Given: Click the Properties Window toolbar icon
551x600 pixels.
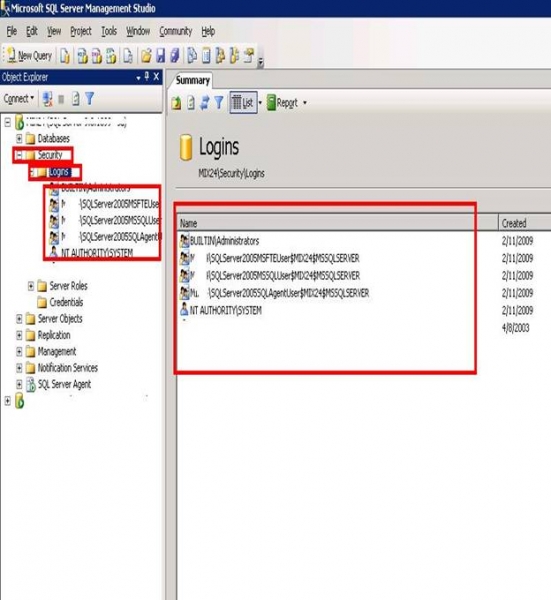Looking at the screenshot, I should 249,56.
